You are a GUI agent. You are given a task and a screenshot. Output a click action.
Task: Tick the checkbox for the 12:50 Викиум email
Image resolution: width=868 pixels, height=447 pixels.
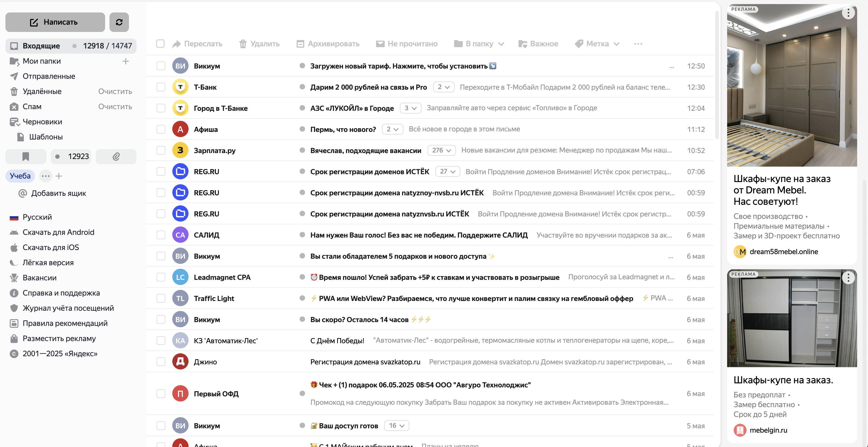[161, 66]
